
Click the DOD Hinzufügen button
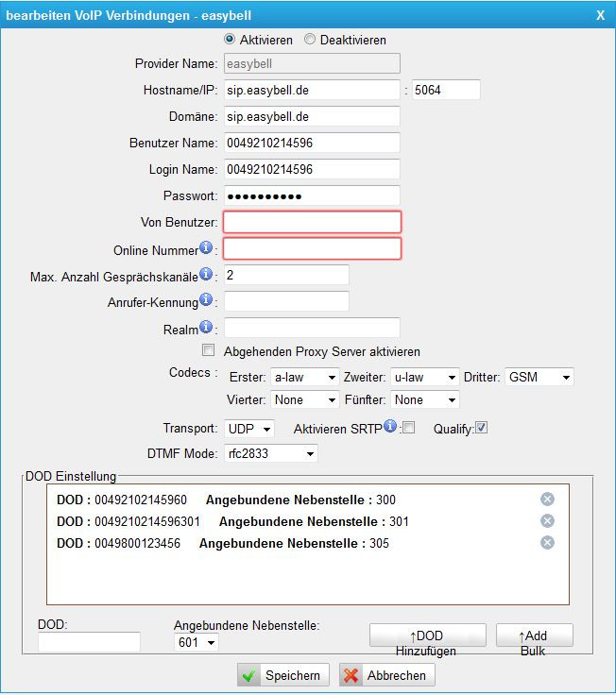427,636
